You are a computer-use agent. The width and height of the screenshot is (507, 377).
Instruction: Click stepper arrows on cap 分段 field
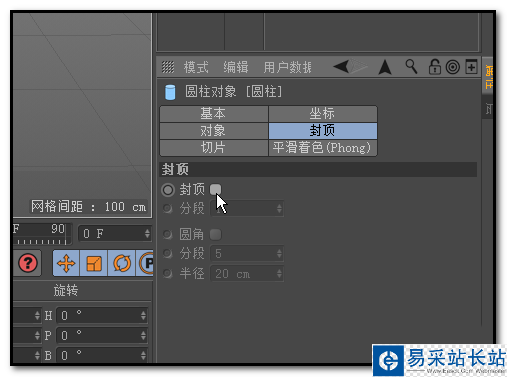tap(279, 209)
